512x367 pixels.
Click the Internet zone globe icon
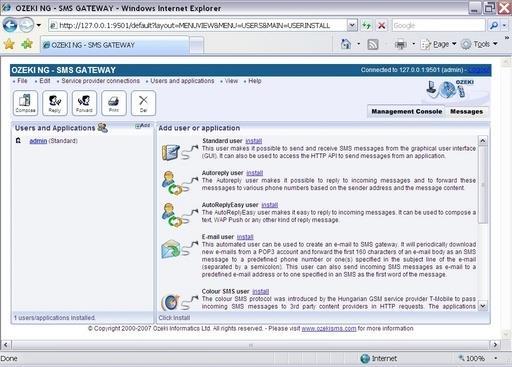[365, 359]
